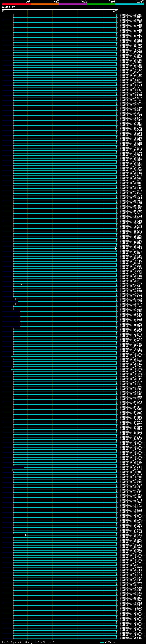Open hit UniRef100_C5XBK5
Viewport: 146px width, 644px height.
point(131,40)
